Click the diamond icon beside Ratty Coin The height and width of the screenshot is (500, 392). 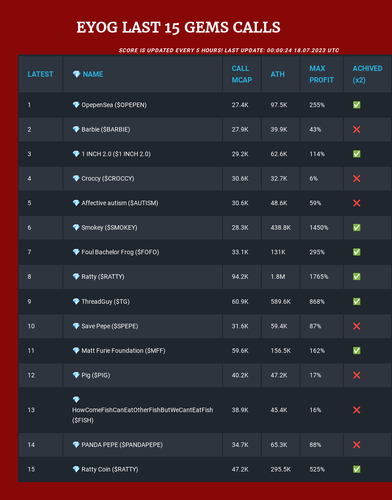76,469
